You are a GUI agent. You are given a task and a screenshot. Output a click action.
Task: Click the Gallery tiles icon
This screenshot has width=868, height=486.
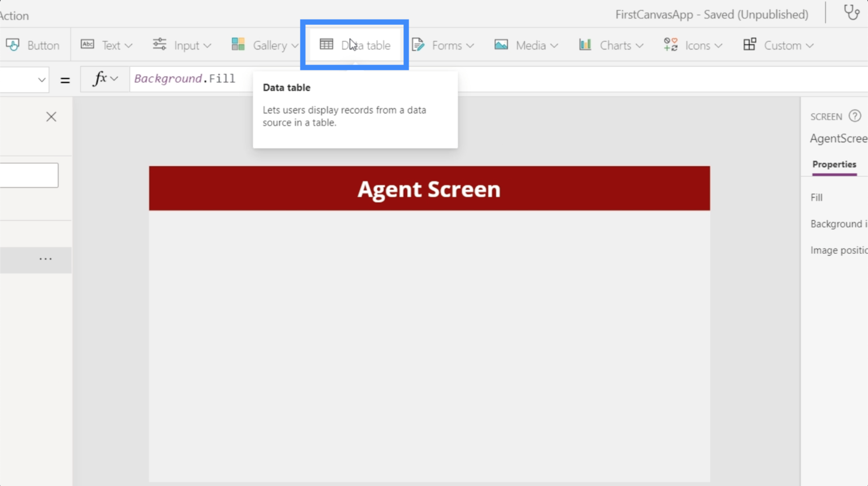[x=238, y=44]
